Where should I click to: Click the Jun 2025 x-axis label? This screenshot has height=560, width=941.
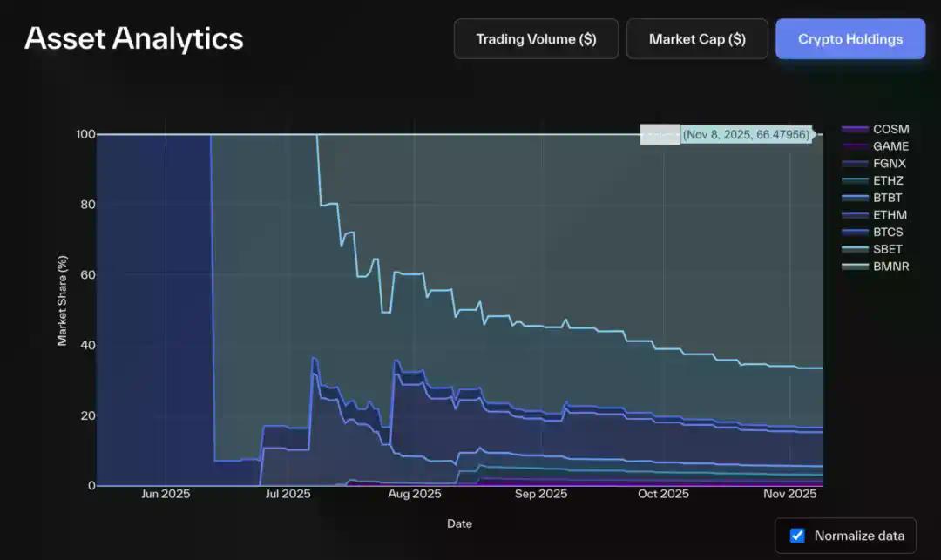[x=166, y=494]
